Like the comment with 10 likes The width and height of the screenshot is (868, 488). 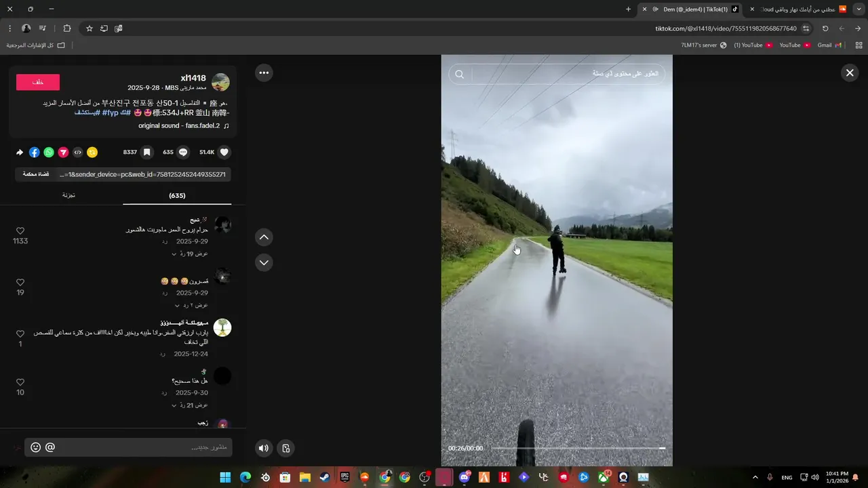pyautogui.click(x=20, y=382)
